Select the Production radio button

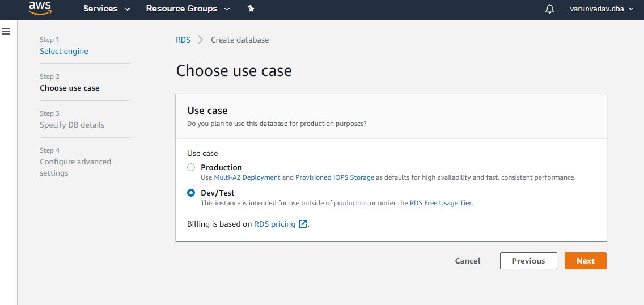click(x=191, y=167)
